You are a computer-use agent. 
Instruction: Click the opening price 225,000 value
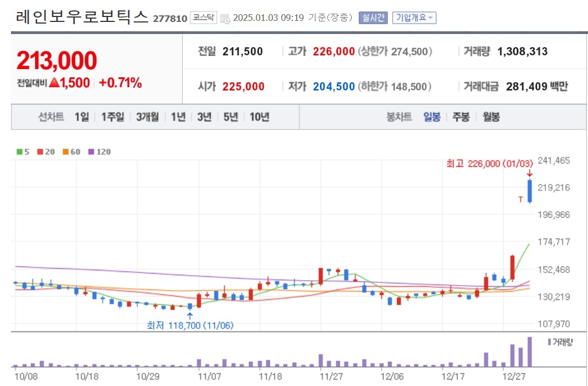tap(244, 87)
